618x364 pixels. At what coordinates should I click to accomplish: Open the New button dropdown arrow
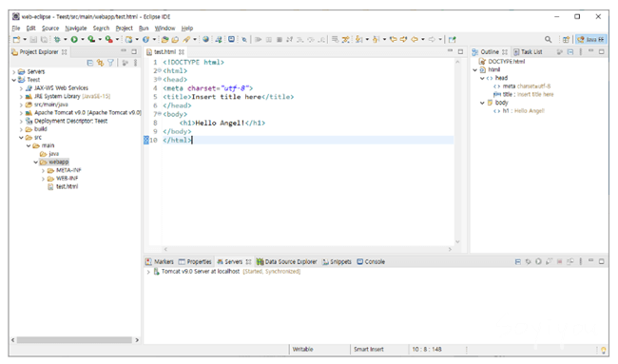(25, 39)
